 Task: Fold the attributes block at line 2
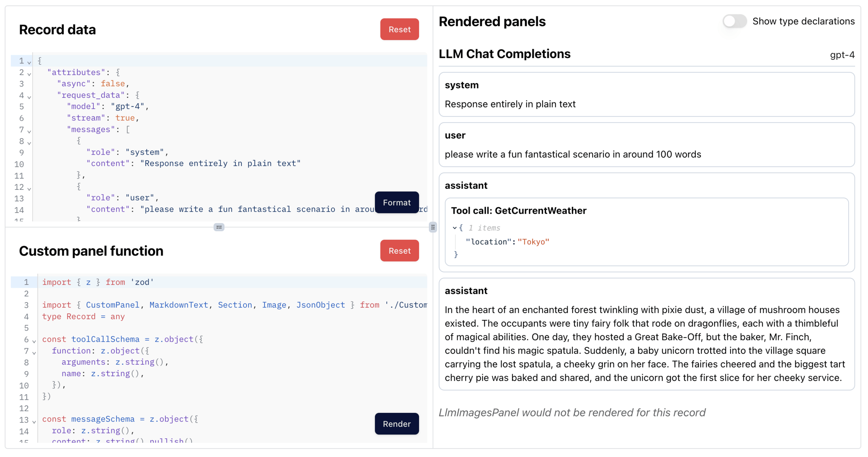[x=30, y=74]
